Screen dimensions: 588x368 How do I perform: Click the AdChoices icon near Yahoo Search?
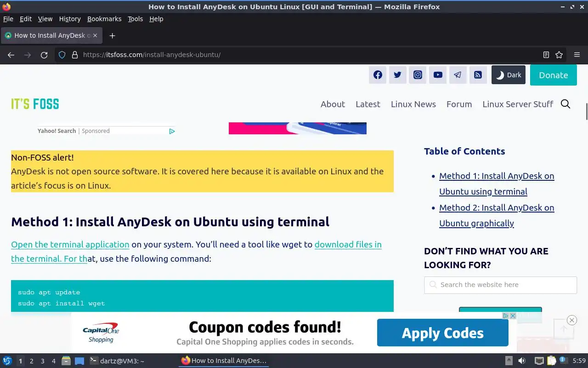tap(172, 131)
